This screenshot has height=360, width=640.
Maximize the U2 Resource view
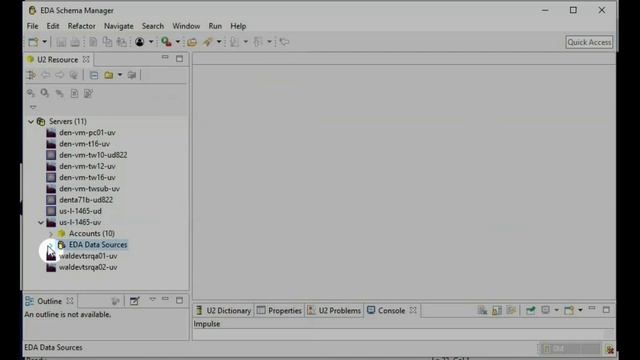(x=179, y=59)
